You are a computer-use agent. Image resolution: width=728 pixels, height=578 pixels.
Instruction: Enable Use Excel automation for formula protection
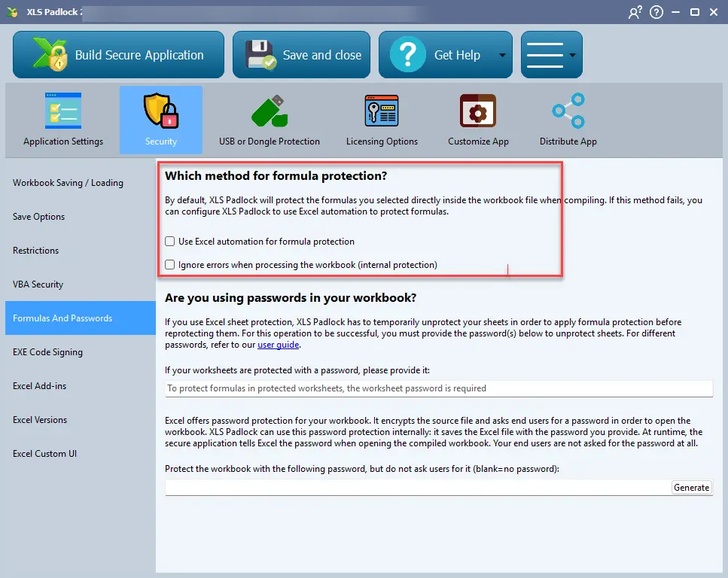tap(171, 242)
